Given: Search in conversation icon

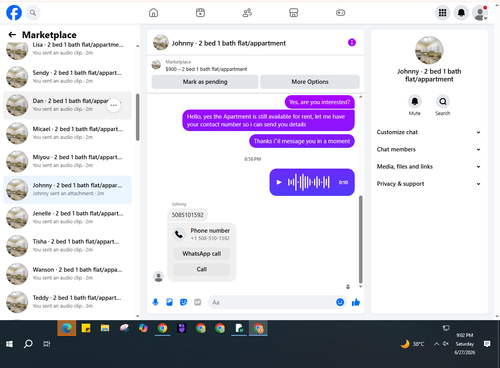Looking at the screenshot, I should 443,101.
